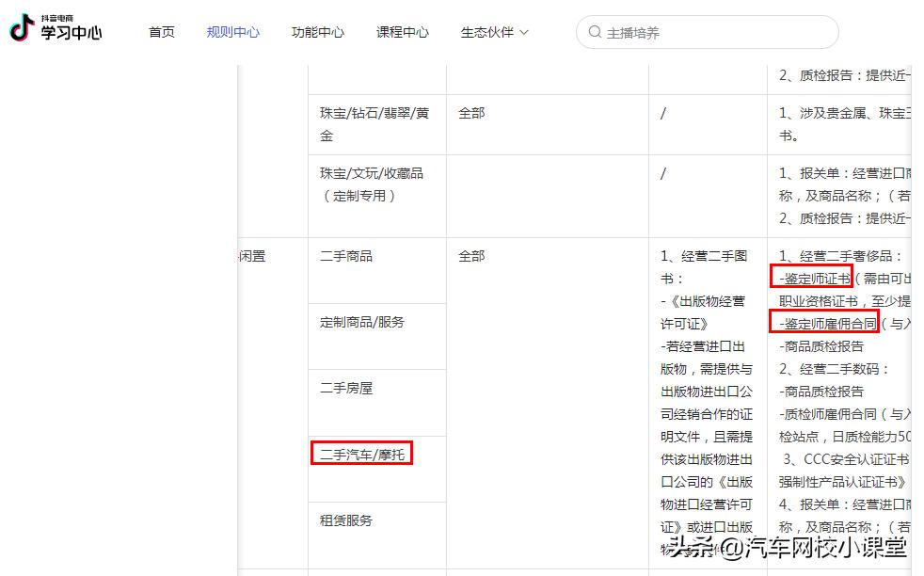Open the 首页 navigation menu
Image resolution: width=924 pixels, height=576 pixels.
[x=161, y=31]
